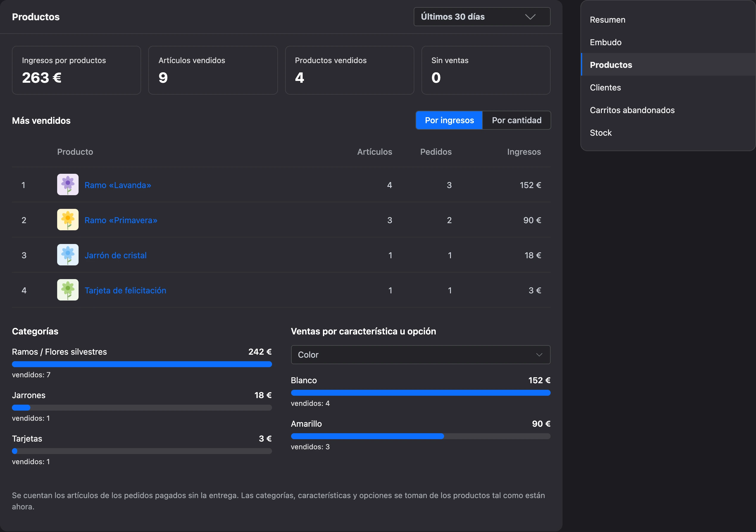Open the Embudo section in sidebar

[x=605, y=43]
